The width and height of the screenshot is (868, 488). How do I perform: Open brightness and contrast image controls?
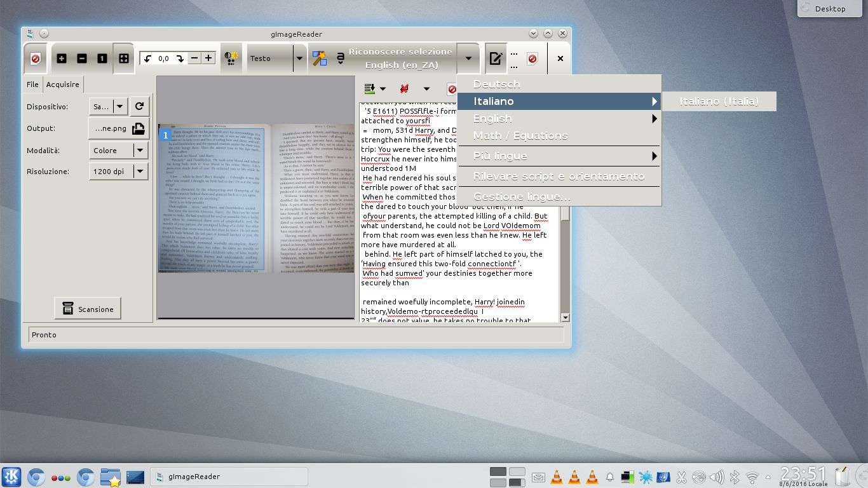point(231,58)
